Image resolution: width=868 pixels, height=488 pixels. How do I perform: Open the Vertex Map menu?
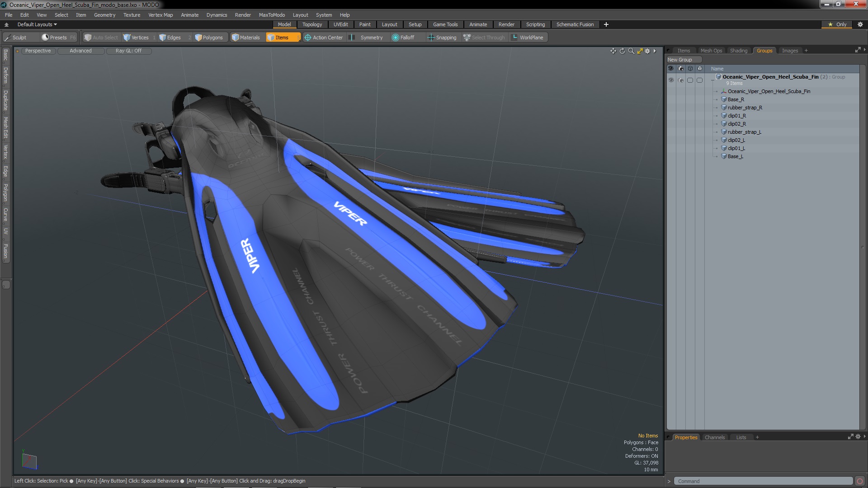pos(160,15)
